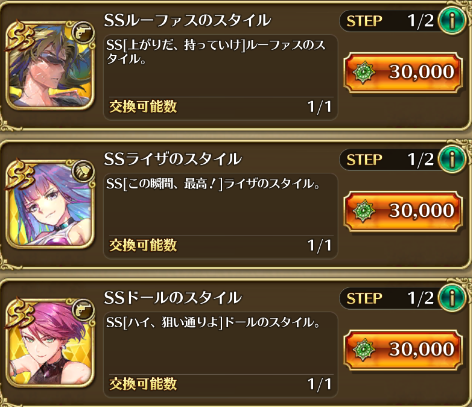Open info for SSドールのスタイル
Screen dimensions: 472x407
tap(452, 298)
